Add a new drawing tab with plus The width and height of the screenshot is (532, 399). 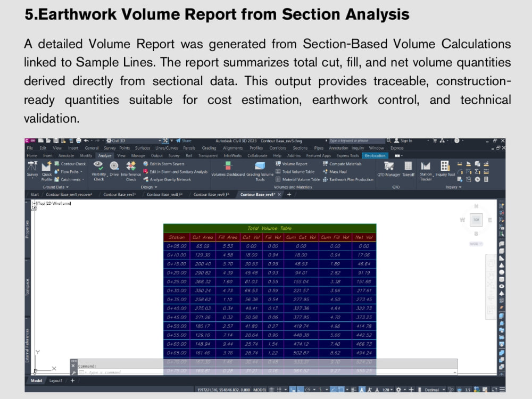click(x=289, y=194)
